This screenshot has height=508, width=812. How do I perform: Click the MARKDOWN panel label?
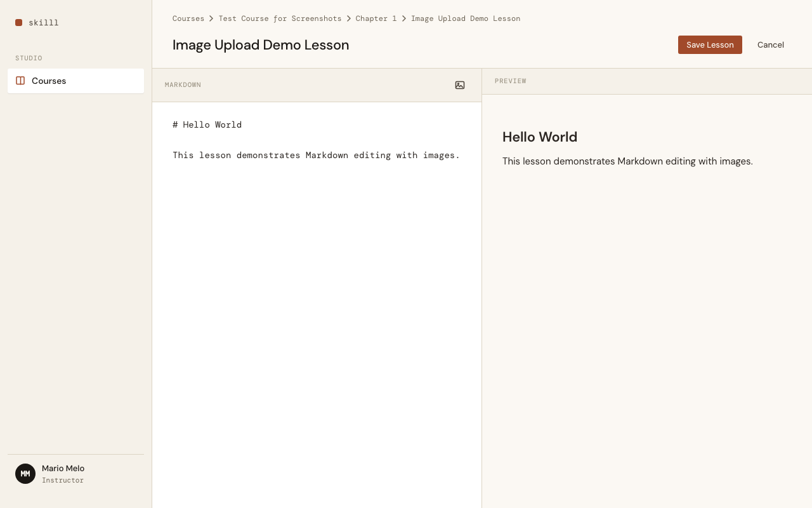pos(183,85)
